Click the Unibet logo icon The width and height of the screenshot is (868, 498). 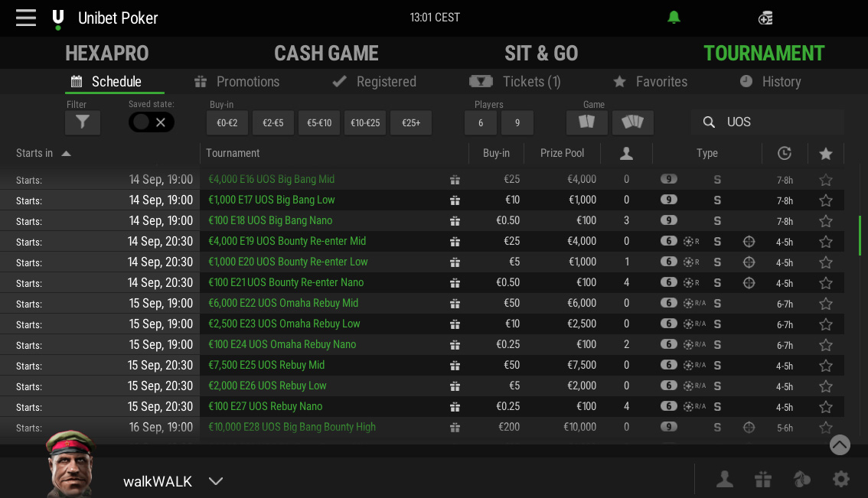57,19
